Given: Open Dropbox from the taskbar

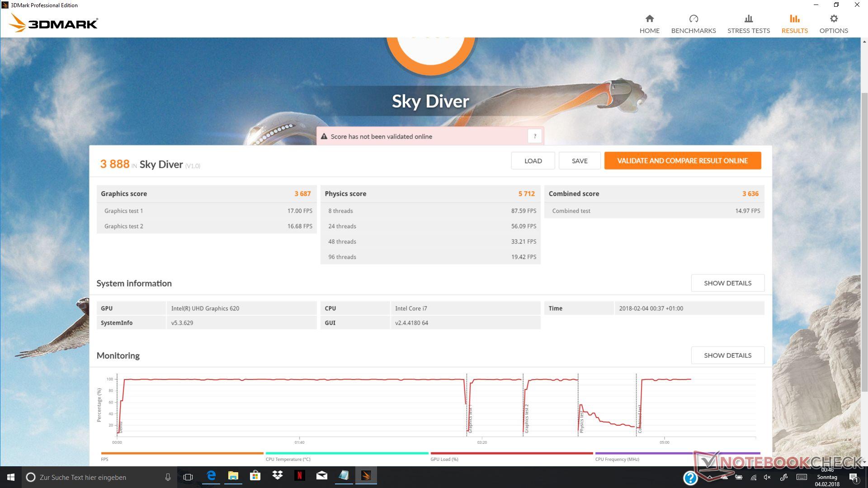Looking at the screenshot, I should tap(278, 476).
